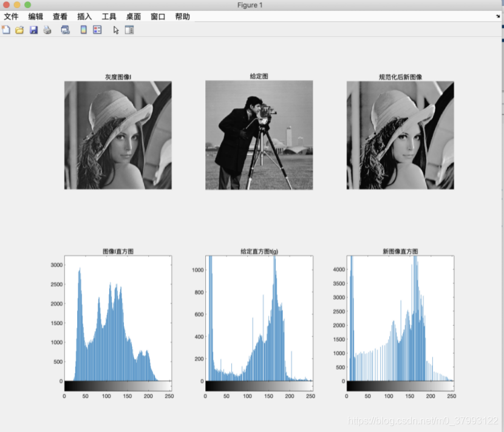
Task: Insert a legend using the toolbar icon
Action: pyautogui.click(x=97, y=30)
